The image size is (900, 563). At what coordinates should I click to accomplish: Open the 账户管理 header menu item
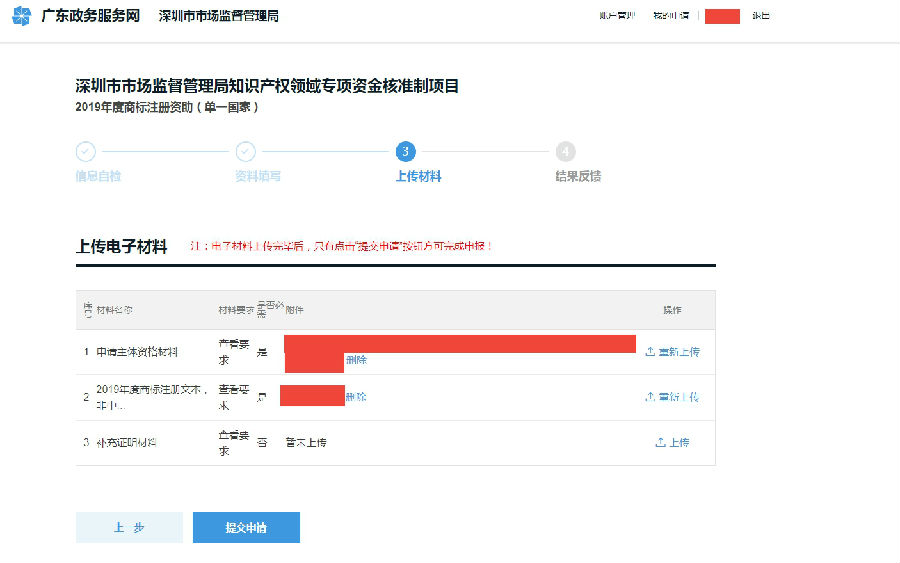(616, 16)
